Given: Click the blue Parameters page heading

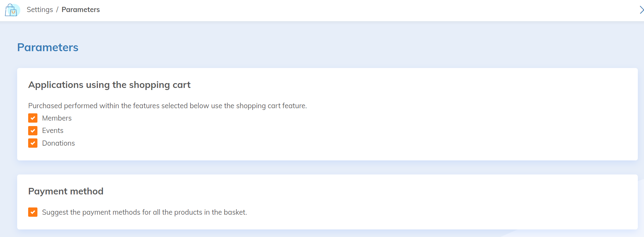Looking at the screenshot, I should click(x=48, y=47).
